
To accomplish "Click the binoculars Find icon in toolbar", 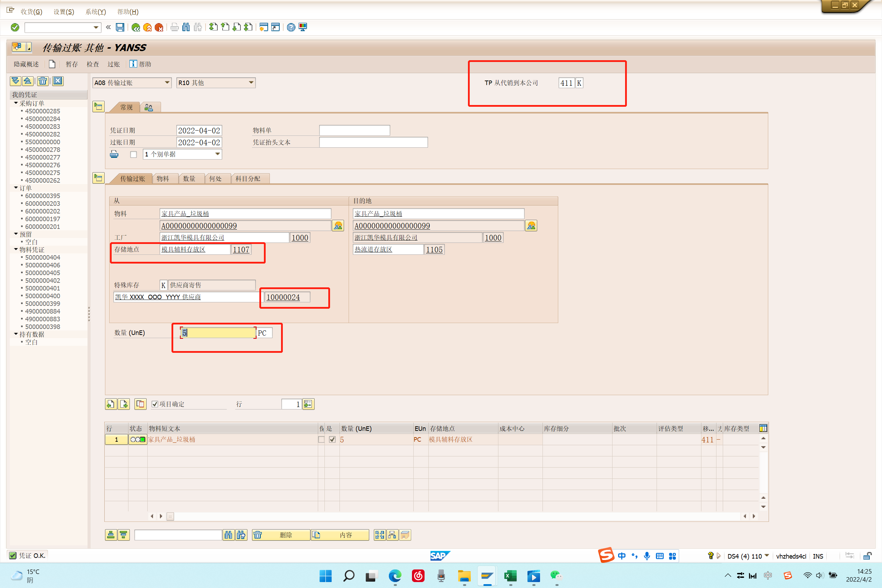I will point(186,27).
